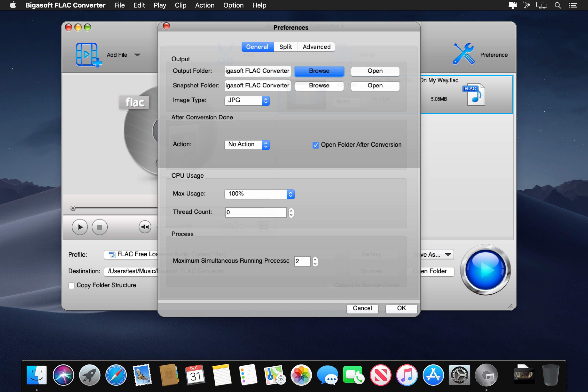Open Notes app in dock
The image size is (588, 392).
pyautogui.click(x=222, y=375)
